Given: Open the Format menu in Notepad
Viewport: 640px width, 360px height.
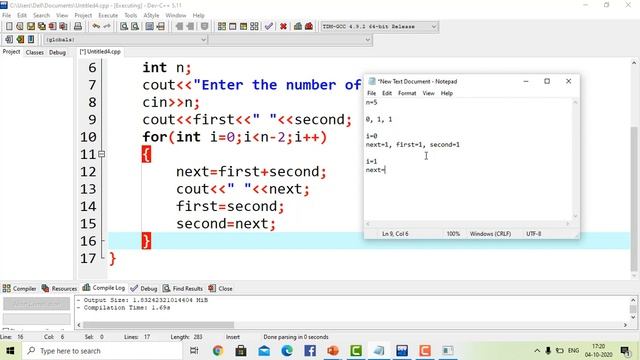Looking at the screenshot, I should [407, 93].
